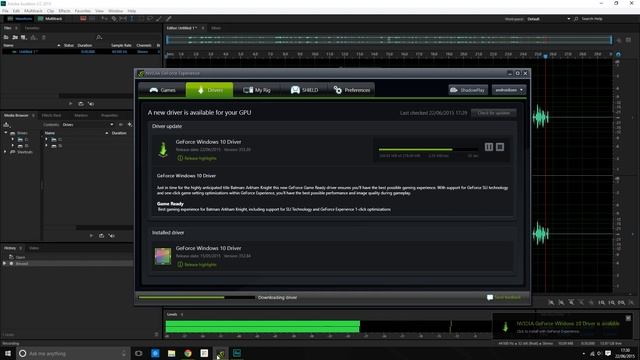Stop the driver download
The width and height of the screenshot is (640, 360).
click(x=500, y=147)
